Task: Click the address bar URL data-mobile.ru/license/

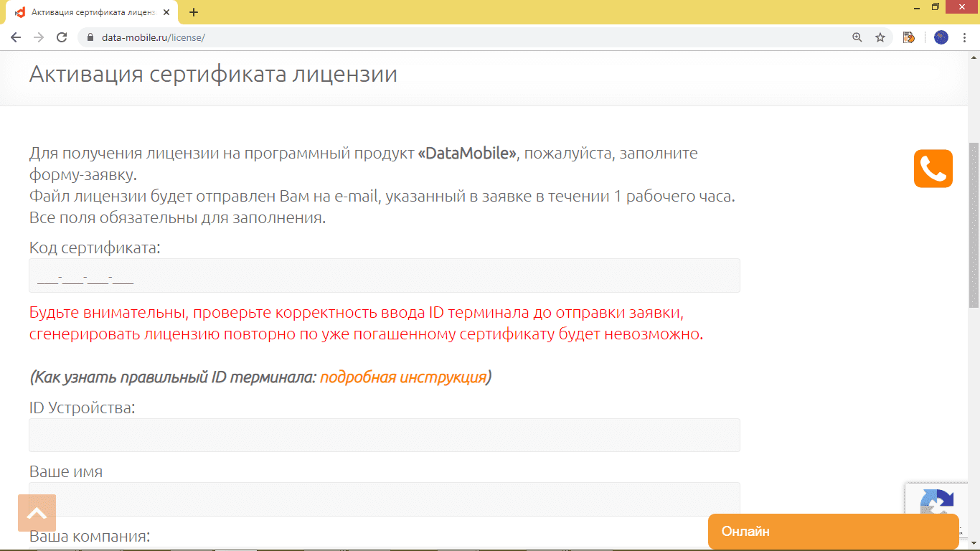Action: [x=154, y=37]
